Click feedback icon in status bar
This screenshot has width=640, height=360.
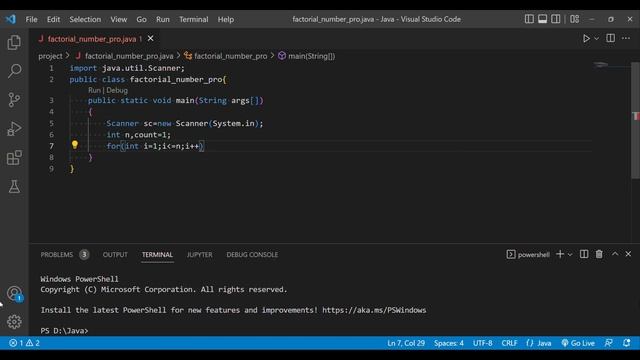click(x=609, y=343)
